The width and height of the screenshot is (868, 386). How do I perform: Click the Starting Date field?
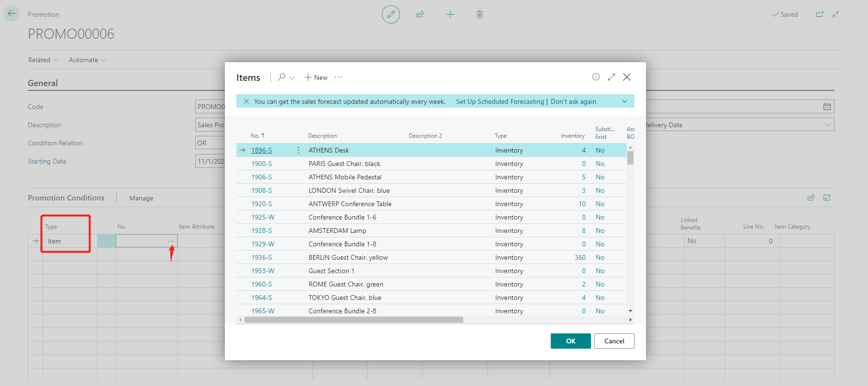(x=210, y=161)
